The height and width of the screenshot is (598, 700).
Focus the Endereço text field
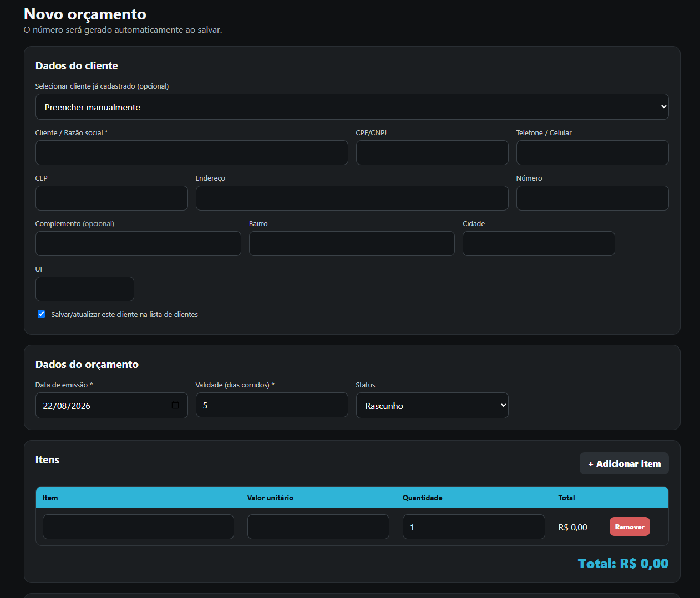point(352,198)
